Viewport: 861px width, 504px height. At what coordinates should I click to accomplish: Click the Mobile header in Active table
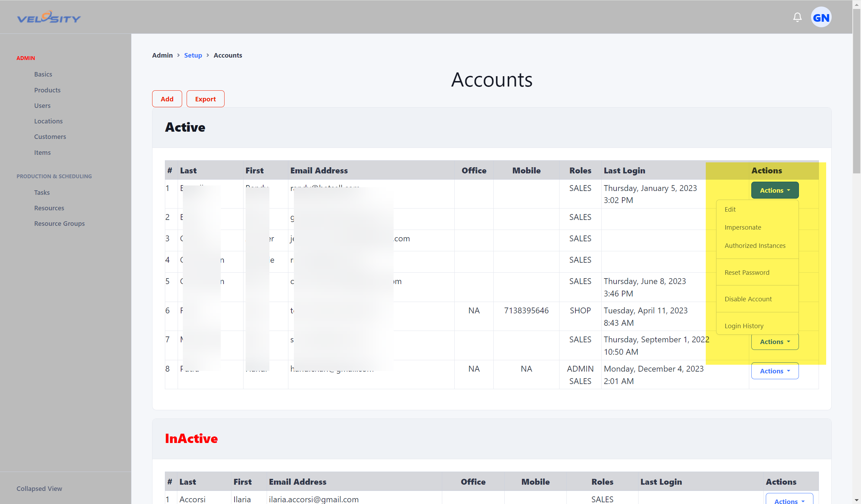(x=526, y=170)
